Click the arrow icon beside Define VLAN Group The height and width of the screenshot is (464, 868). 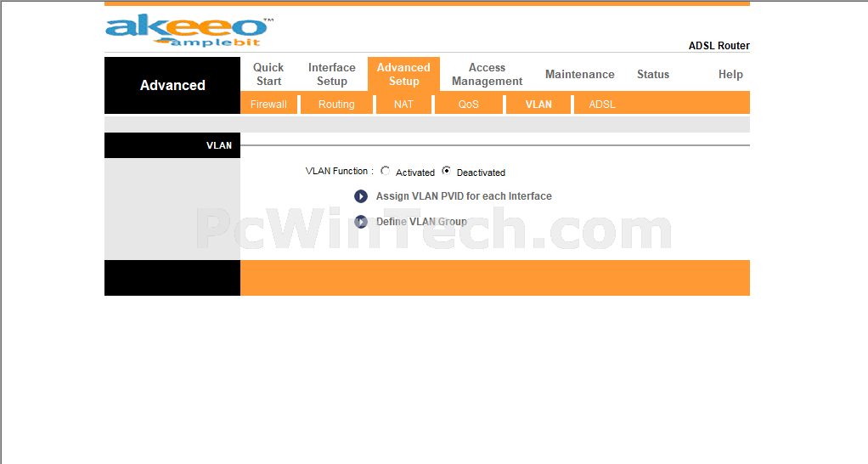coord(361,222)
